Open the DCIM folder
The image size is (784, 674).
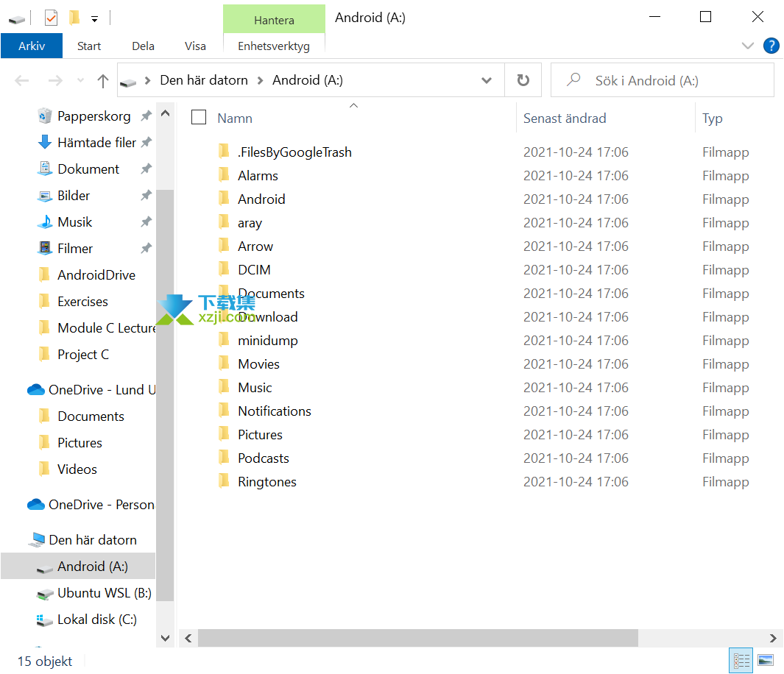pos(254,270)
